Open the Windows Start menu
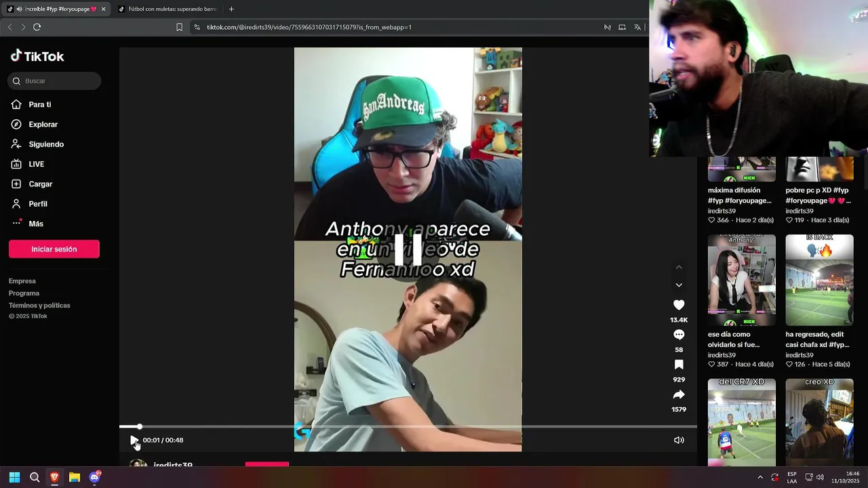The width and height of the screenshot is (868, 488). (14, 477)
